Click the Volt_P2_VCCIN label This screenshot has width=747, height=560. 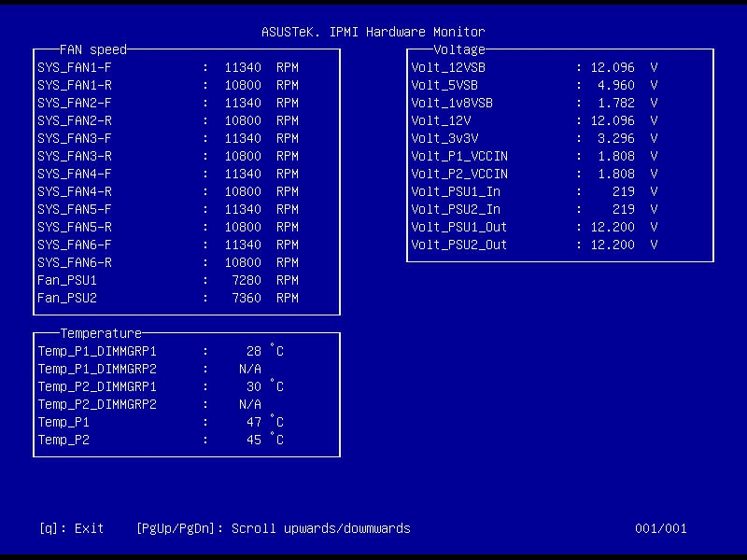(x=459, y=174)
